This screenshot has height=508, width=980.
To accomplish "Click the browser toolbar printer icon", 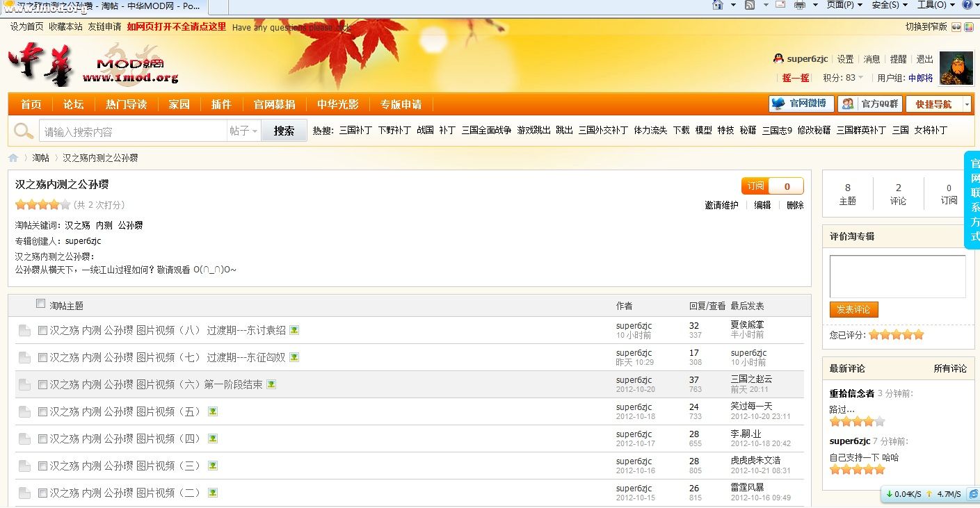I will click(800, 5).
